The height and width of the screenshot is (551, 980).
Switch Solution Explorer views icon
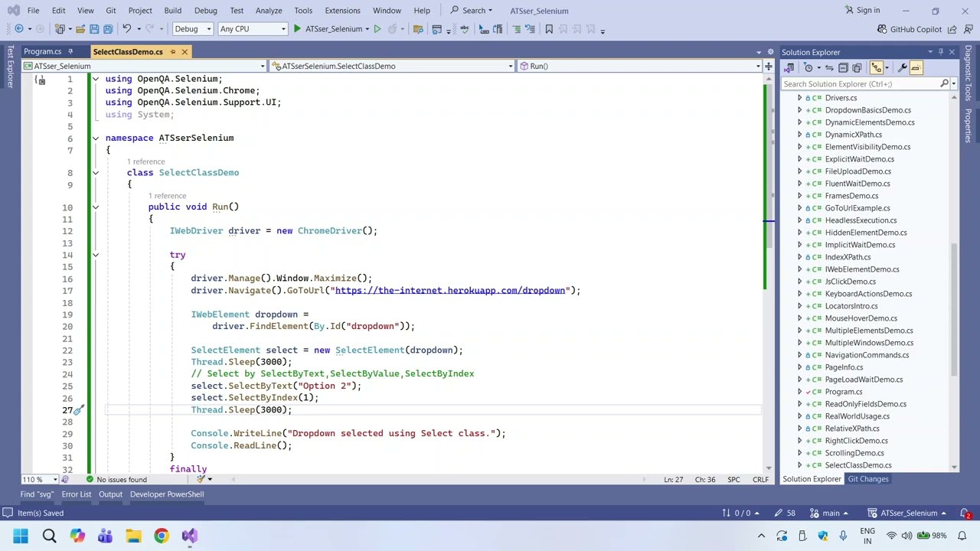click(x=789, y=67)
